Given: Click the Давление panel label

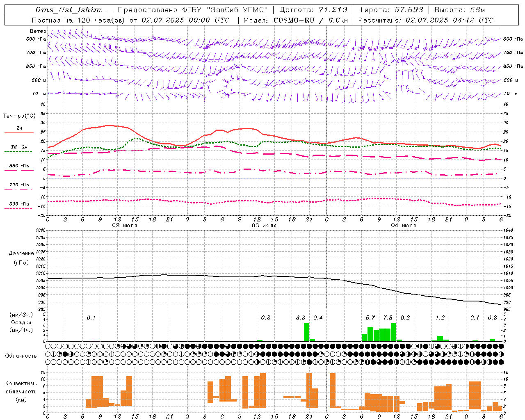Looking at the screenshot, I should pos(21,253).
